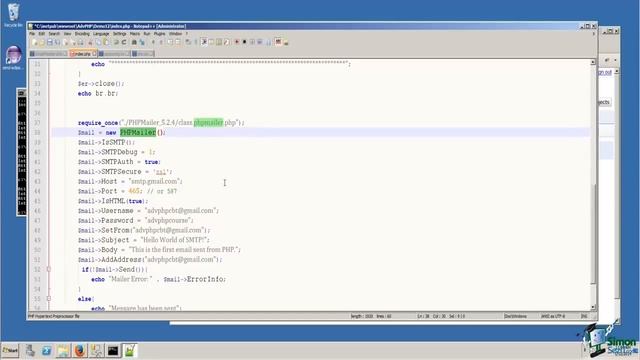Click the smtp.gmail.com host string

coord(155,181)
